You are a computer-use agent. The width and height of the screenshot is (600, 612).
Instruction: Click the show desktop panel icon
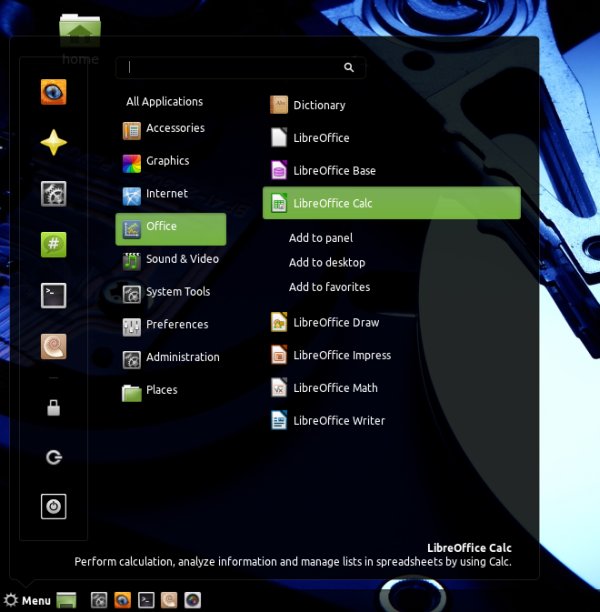(x=66, y=600)
